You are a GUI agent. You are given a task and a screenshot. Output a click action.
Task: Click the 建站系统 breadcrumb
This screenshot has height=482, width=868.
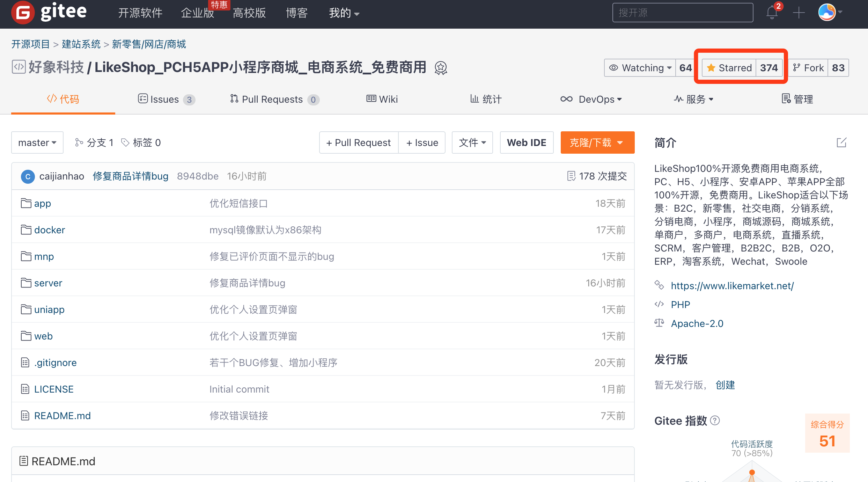(x=81, y=44)
